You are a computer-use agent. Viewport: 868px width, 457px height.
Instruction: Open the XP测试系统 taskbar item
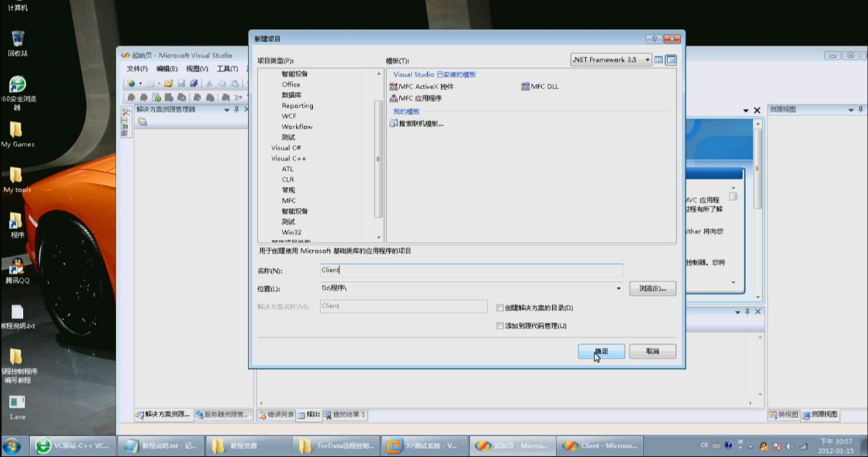coord(424,446)
